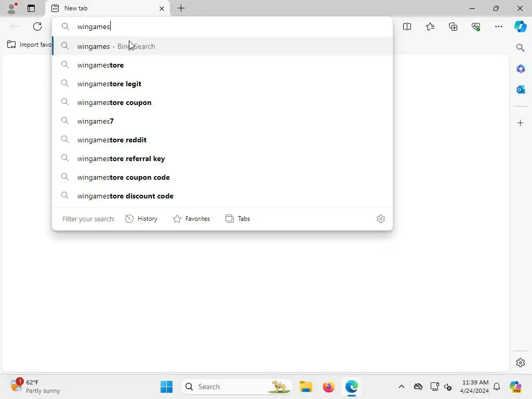This screenshot has height=399, width=532.
Task: Launch Copilot from toolbar
Action: pos(520,26)
